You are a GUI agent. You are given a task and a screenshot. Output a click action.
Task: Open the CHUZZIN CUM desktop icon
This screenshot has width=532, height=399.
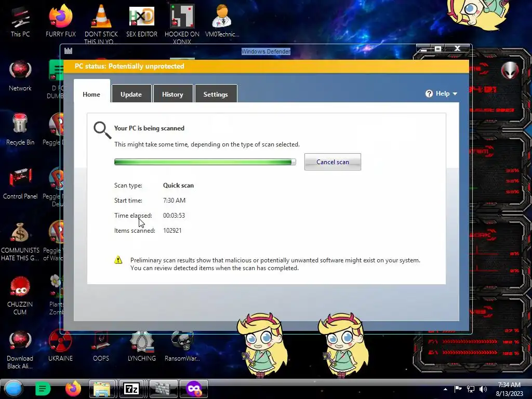[x=20, y=296]
